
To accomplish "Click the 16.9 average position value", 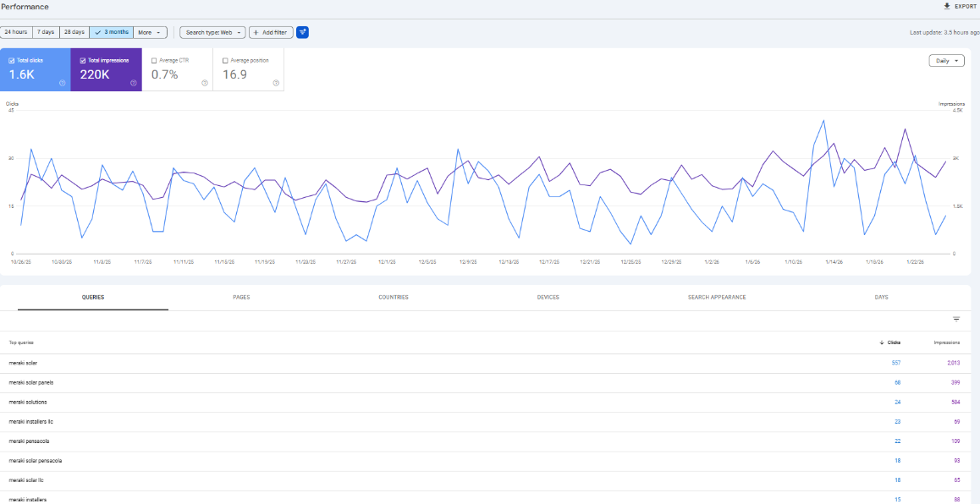I will (235, 74).
